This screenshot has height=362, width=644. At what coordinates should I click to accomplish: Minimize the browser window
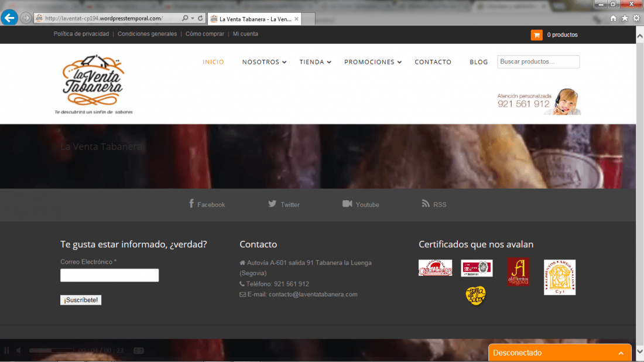pos(601,4)
